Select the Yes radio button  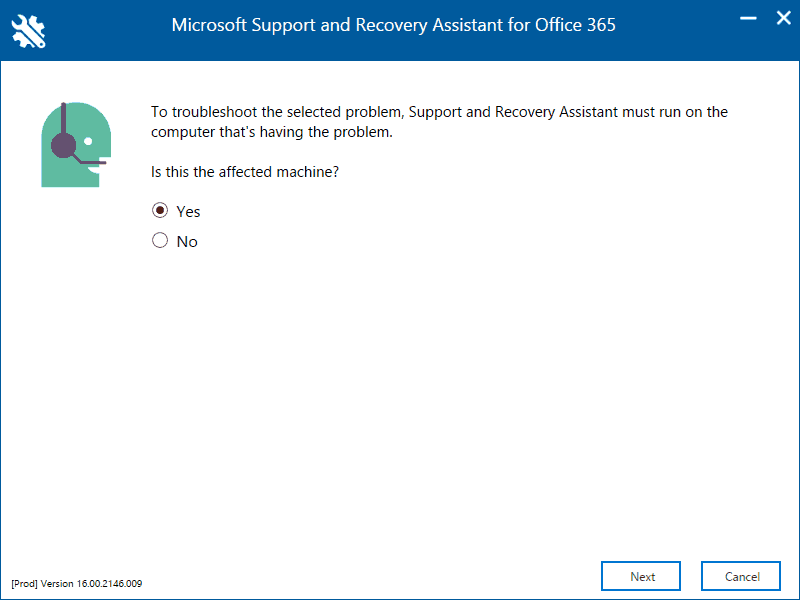tap(160, 211)
